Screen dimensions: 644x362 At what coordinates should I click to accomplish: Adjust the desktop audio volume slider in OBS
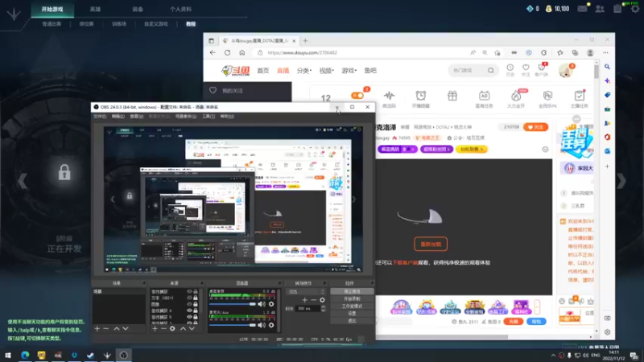click(x=233, y=304)
